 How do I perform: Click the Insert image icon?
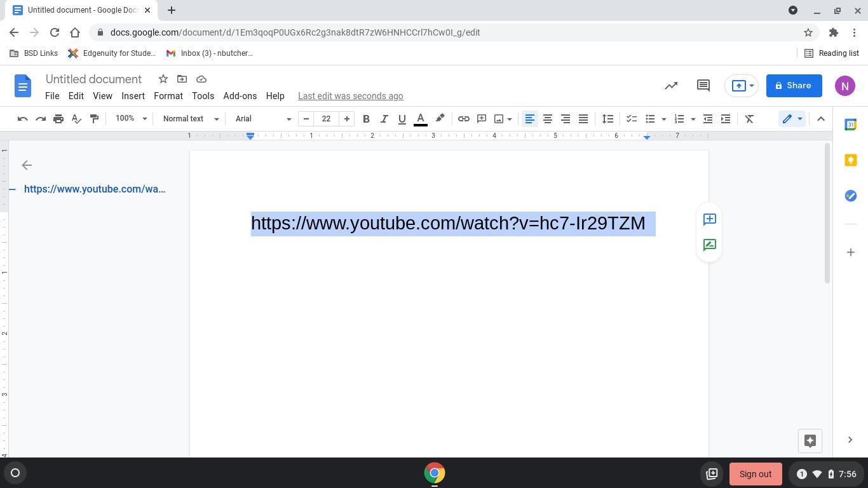tap(499, 119)
